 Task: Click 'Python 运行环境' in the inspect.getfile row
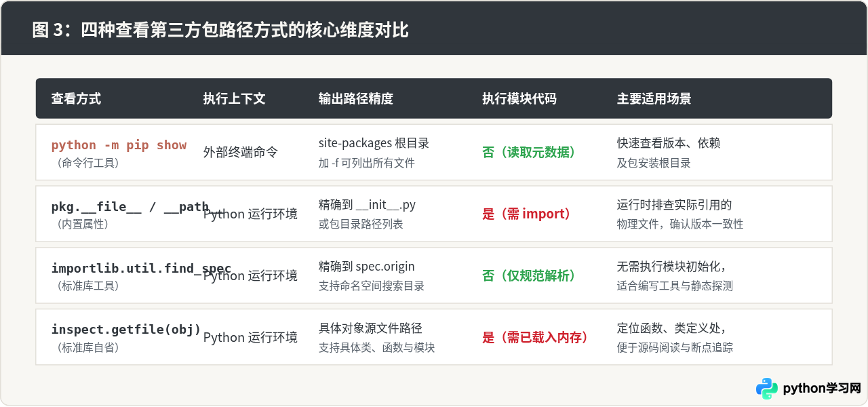250,338
